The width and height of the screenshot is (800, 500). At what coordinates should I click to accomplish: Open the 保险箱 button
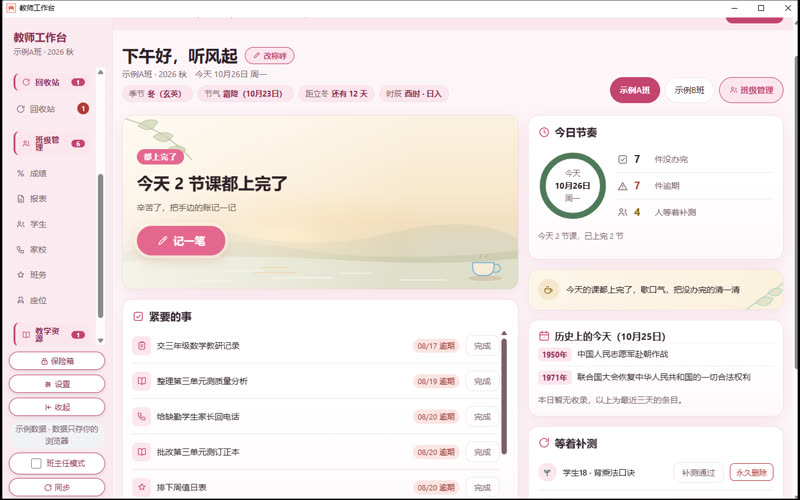[57, 361]
